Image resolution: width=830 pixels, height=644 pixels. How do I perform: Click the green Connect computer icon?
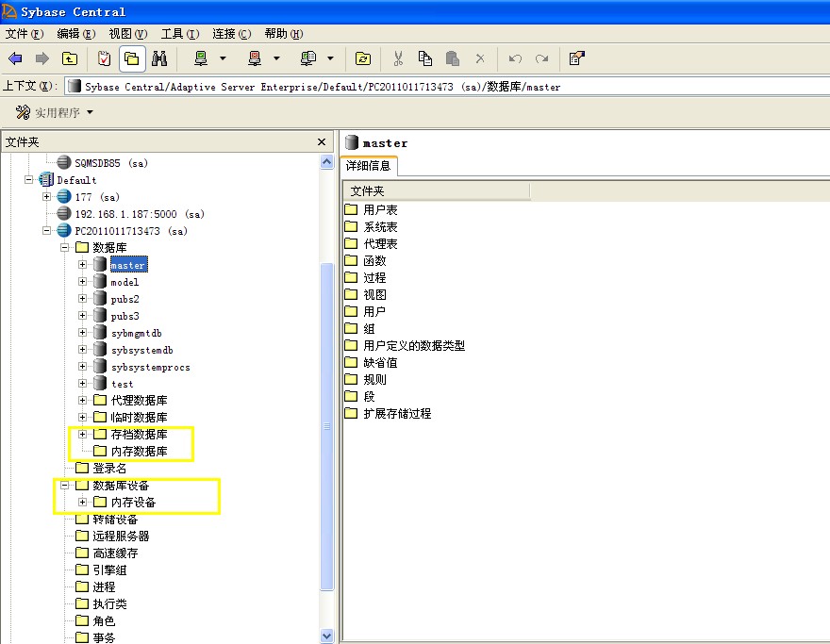pos(201,58)
